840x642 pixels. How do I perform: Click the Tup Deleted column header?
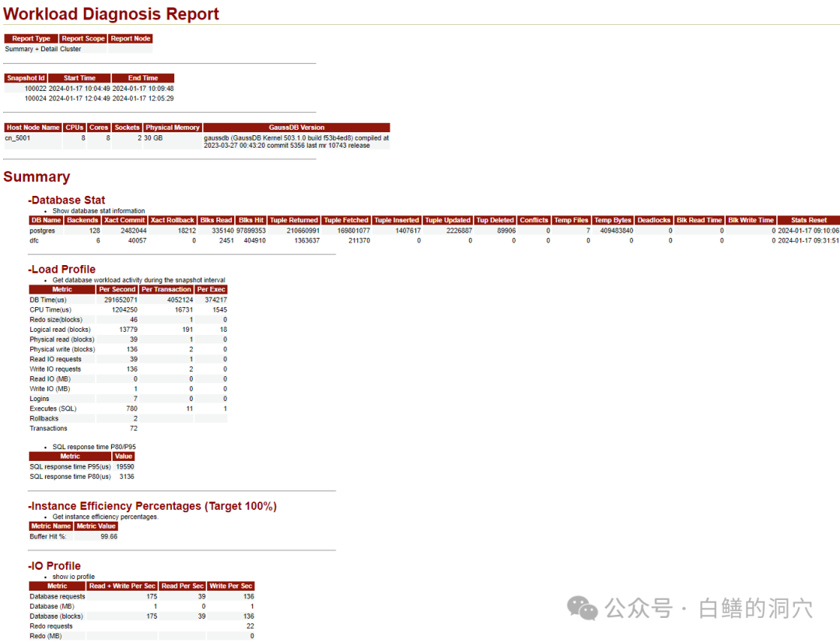pos(495,220)
